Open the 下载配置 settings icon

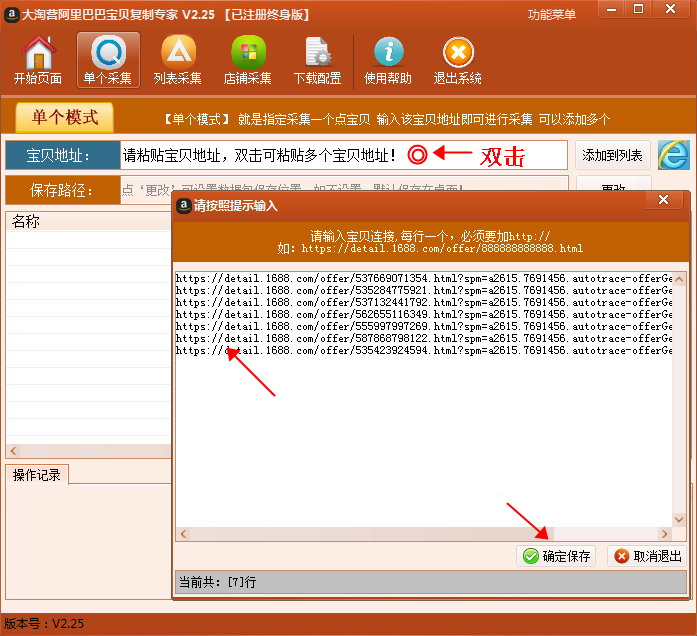(x=317, y=60)
